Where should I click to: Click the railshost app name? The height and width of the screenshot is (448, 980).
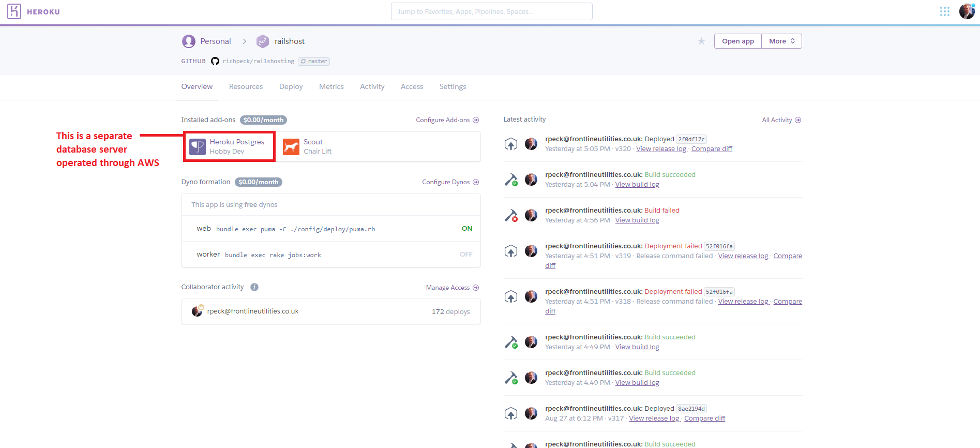tap(289, 41)
